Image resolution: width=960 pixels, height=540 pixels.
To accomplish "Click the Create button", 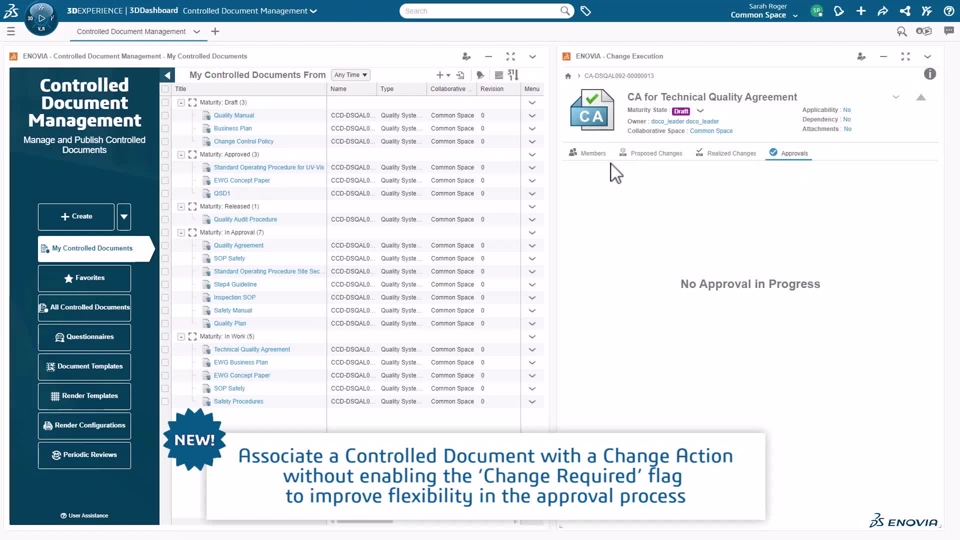I will (x=76, y=217).
